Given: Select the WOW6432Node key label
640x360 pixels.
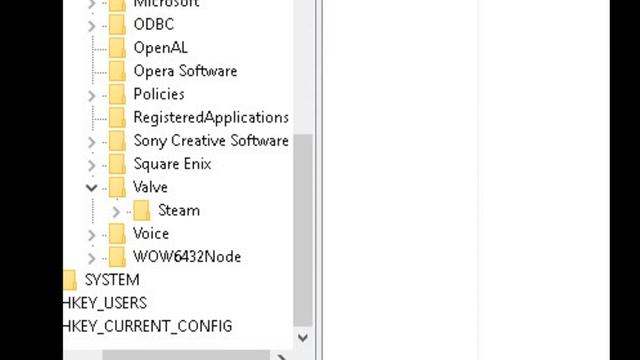Looking at the screenshot, I should [x=187, y=257].
